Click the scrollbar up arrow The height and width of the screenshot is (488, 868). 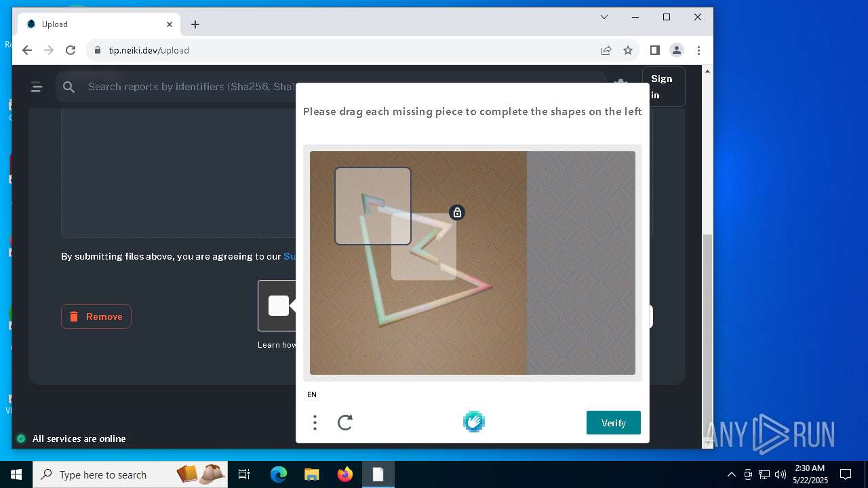pyautogui.click(x=708, y=70)
